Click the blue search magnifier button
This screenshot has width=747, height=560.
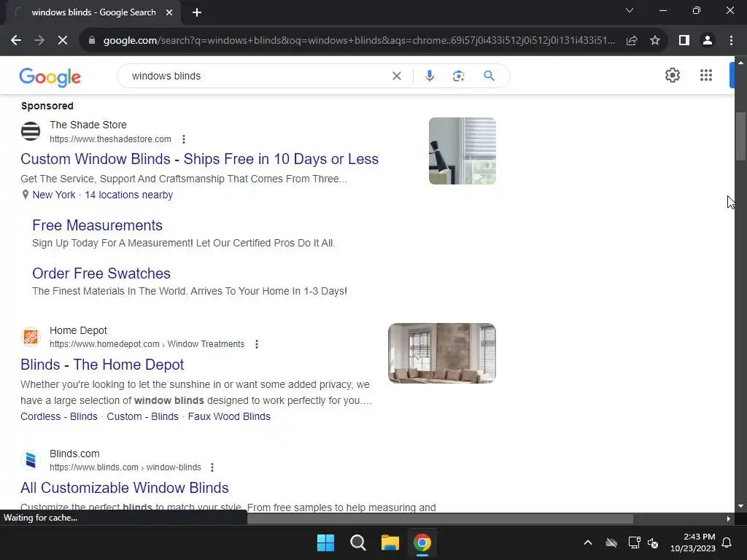coord(489,76)
